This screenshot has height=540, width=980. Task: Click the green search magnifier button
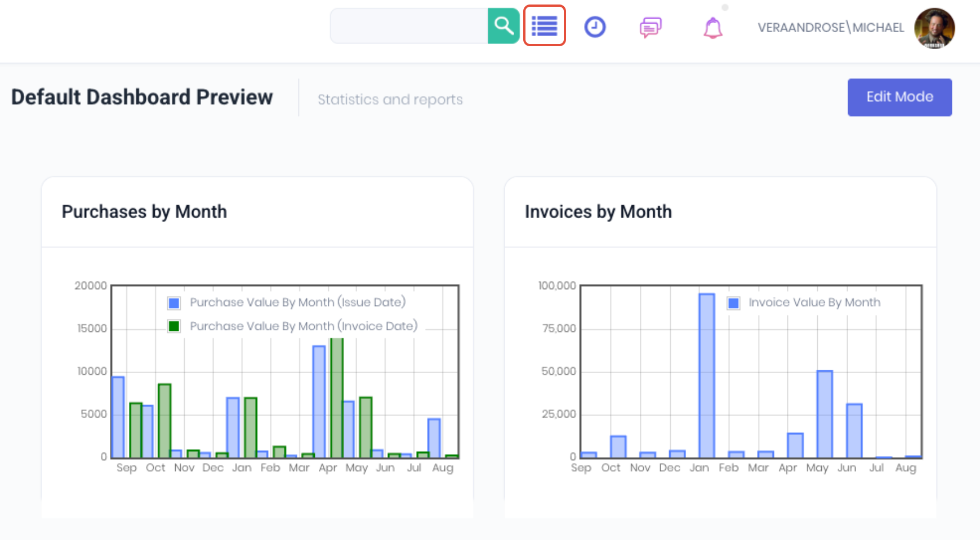tap(504, 26)
